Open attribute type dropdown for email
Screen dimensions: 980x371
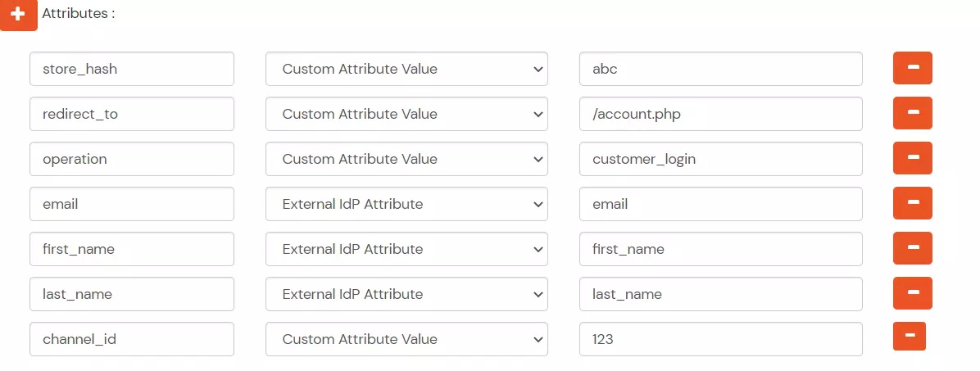(x=406, y=204)
